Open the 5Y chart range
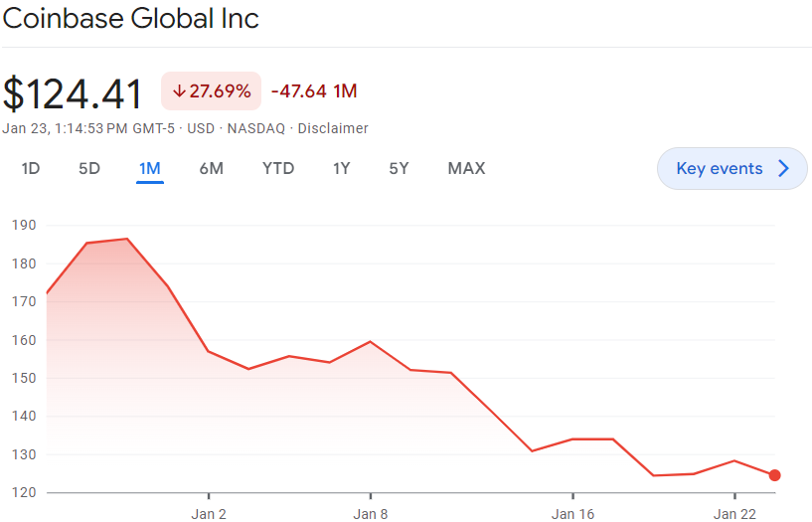 [399, 168]
